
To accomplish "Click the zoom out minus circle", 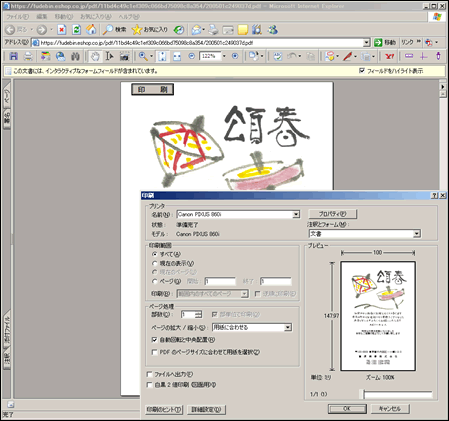I will tap(191, 56).
